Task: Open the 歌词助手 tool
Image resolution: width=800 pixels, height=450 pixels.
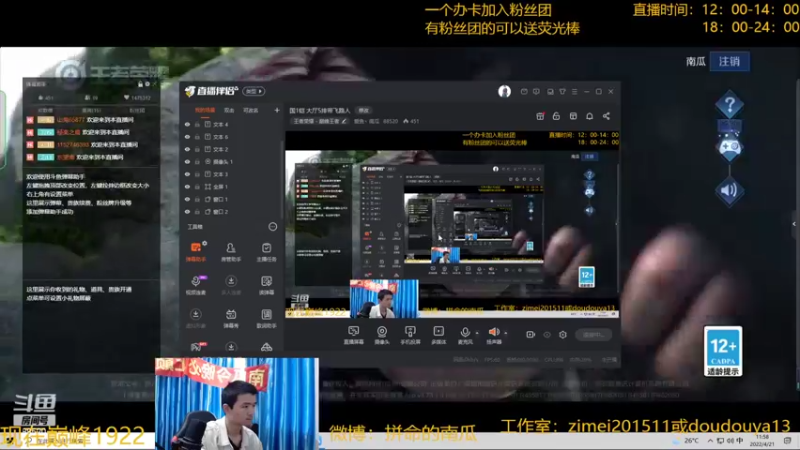Action: (266, 318)
